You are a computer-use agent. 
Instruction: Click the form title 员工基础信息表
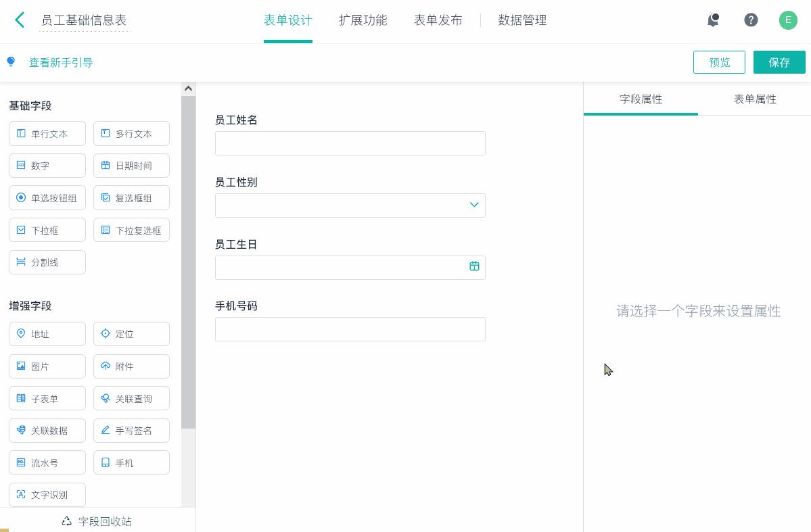(x=84, y=20)
